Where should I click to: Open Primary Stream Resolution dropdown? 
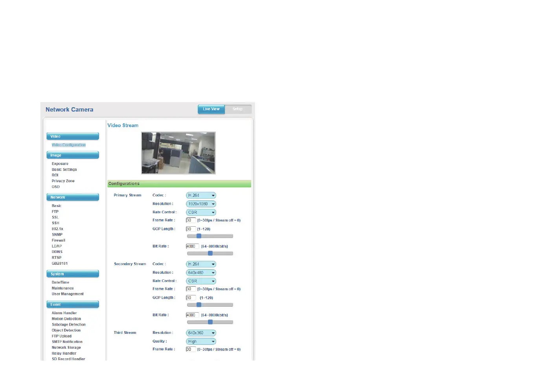[201, 204]
